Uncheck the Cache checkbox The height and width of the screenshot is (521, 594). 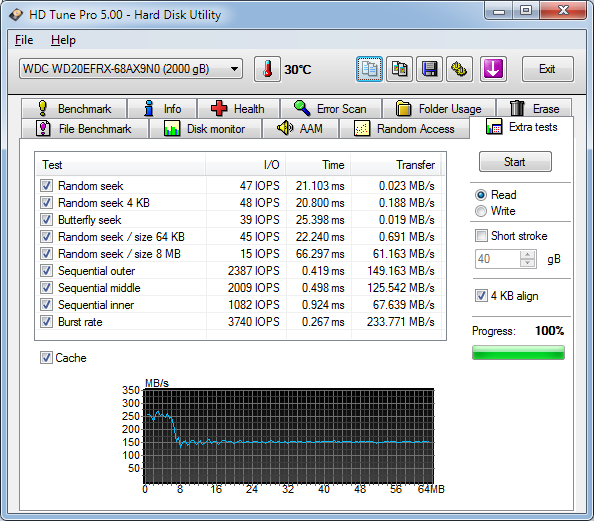(x=46, y=358)
